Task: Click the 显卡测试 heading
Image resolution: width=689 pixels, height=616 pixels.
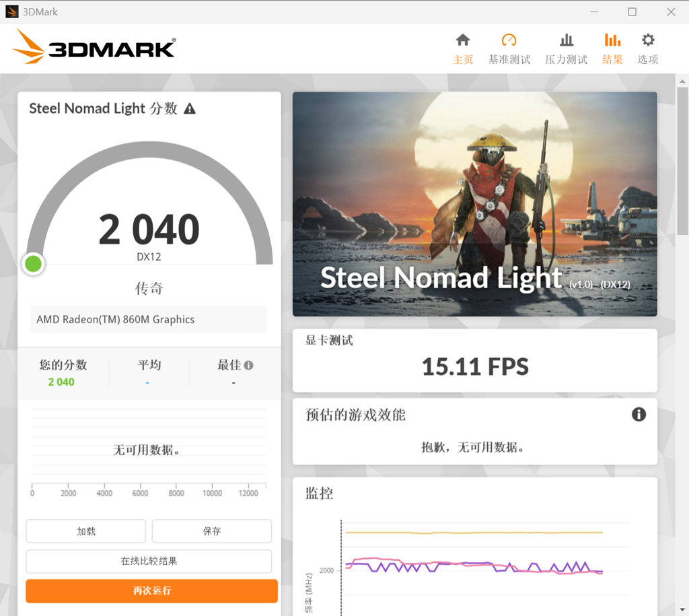Action: [x=329, y=341]
